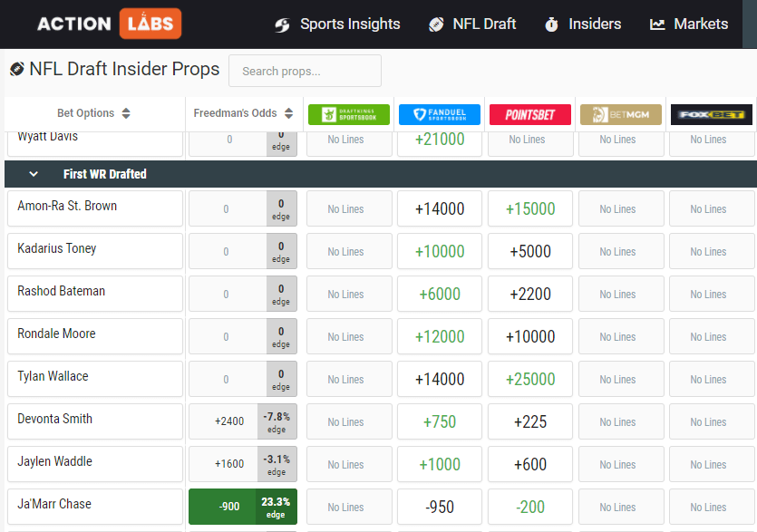Click Wyatt Davis FanDuel +21000 odds

coord(440,140)
